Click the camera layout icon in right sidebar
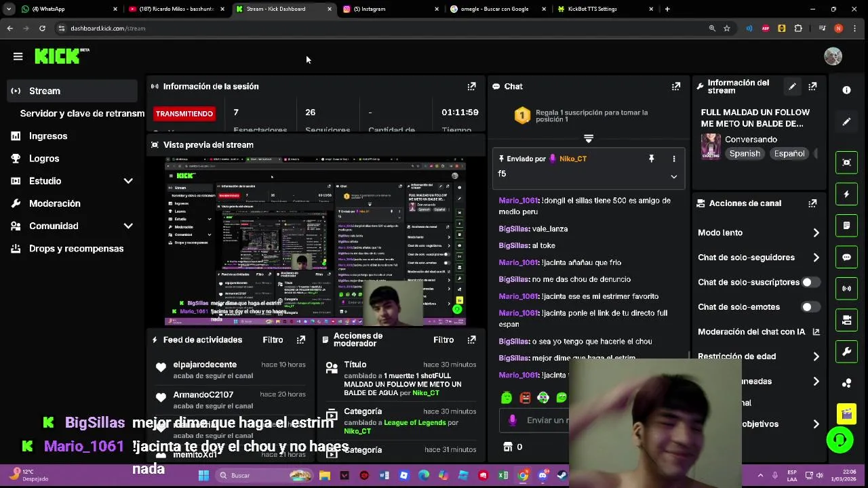Image resolution: width=868 pixels, height=488 pixels. [846, 320]
